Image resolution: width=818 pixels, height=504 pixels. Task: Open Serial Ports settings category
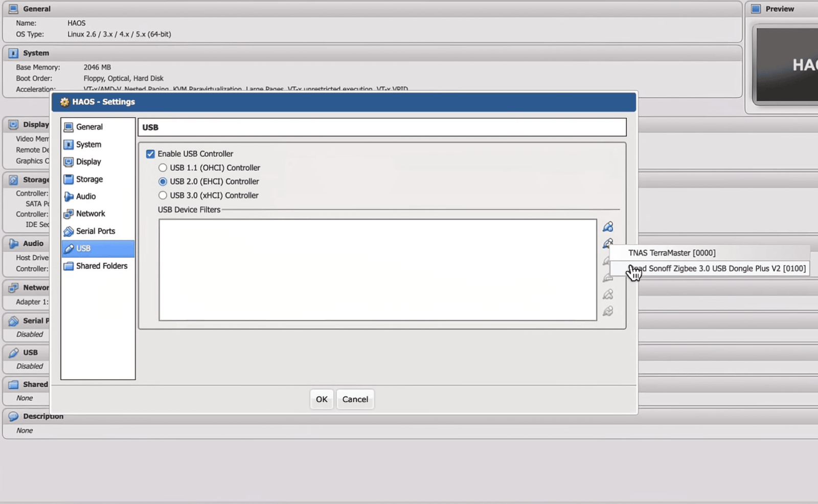point(98,231)
